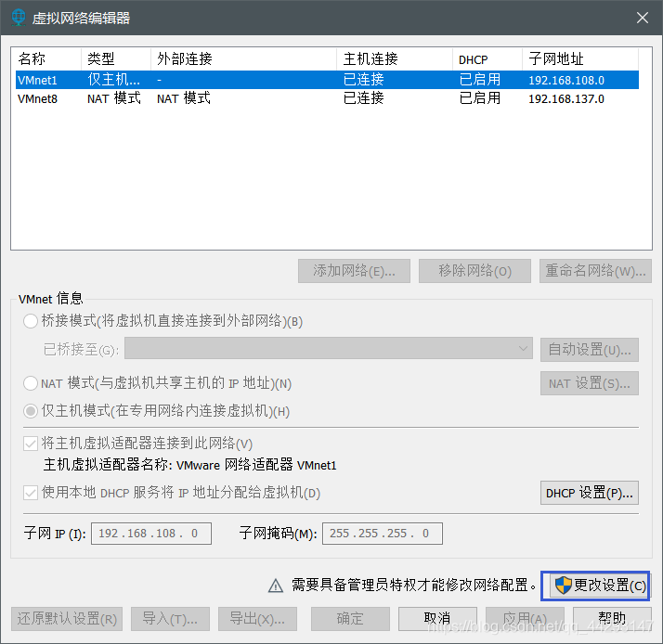Click 导入(T)... button
Viewport: 663px width, 644px height.
[170, 619]
